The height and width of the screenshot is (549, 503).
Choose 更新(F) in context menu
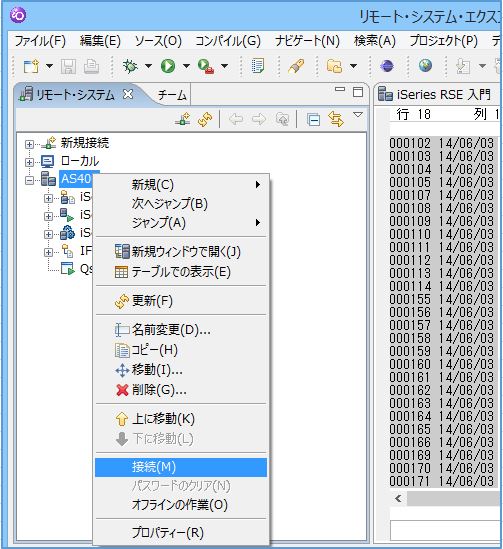click(x=181, y=301)
